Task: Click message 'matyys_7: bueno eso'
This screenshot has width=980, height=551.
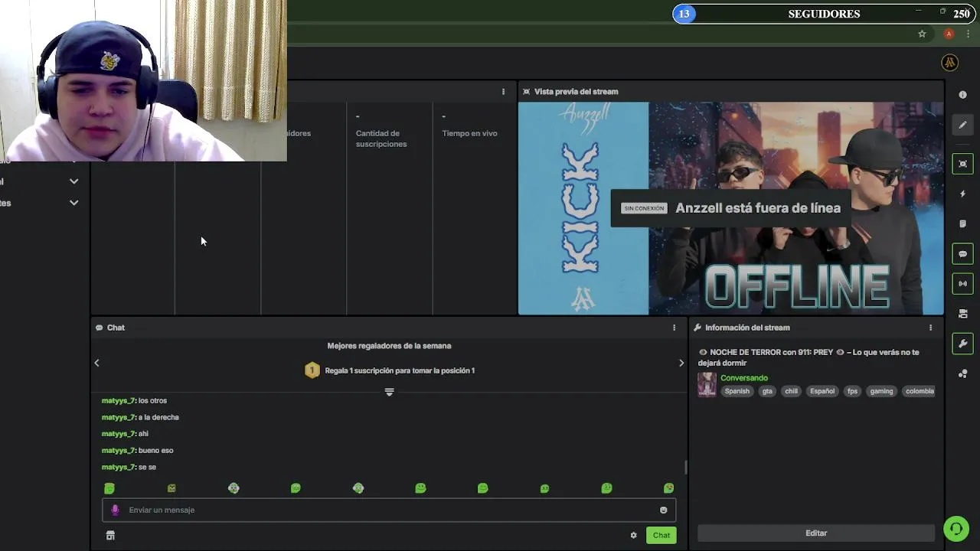Action: tap(138, 451)
